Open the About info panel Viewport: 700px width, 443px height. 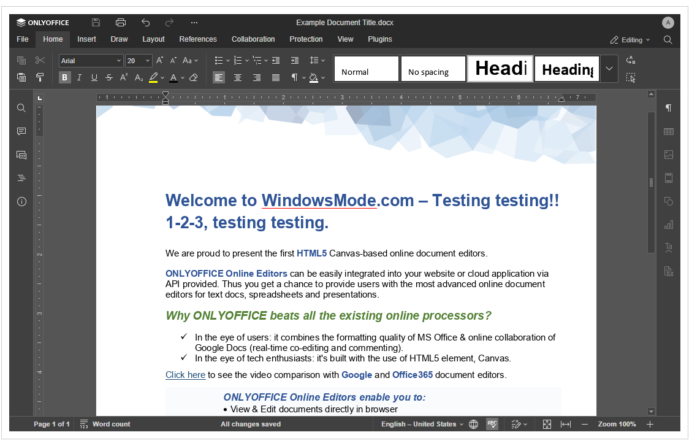[x=21, y=202]
